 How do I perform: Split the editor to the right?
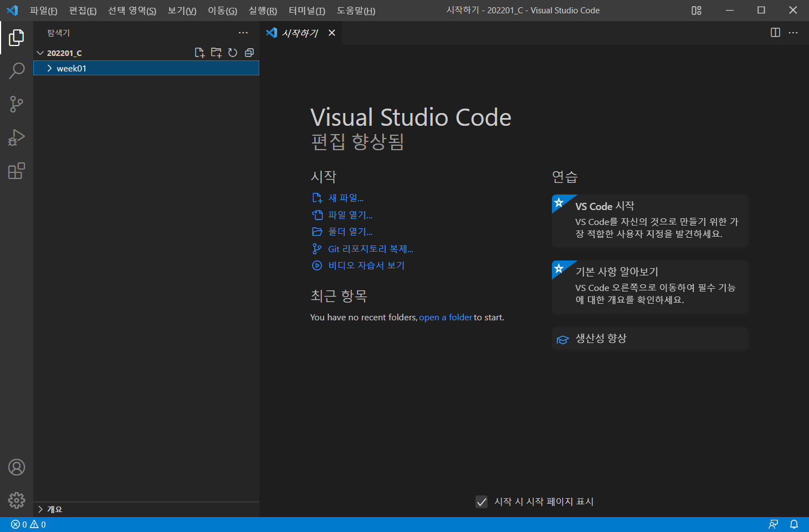coord(775,33)
